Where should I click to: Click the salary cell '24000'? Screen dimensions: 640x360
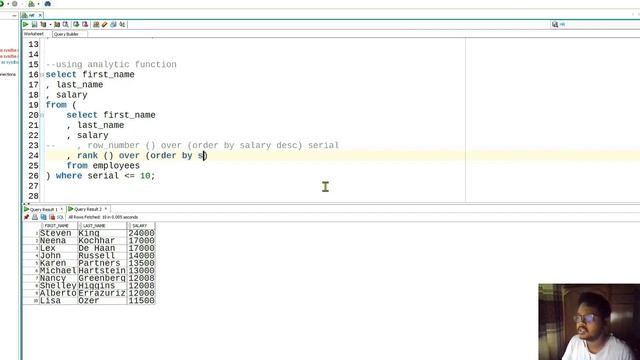tap(141, 233)
